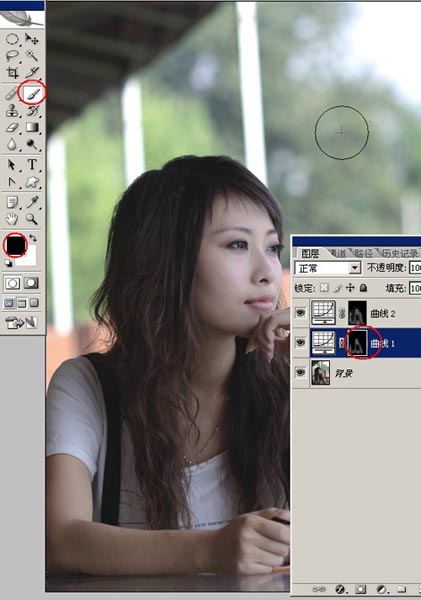This screenshot has width=421, height=600.
Task: Select the Eraser tool
Action: point(12,127)
